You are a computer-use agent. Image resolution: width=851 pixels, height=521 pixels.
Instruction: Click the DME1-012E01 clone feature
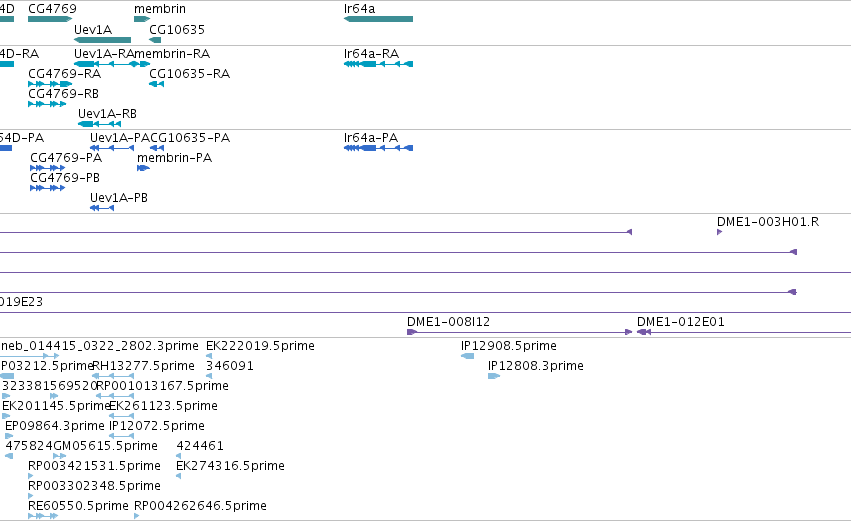744,332
